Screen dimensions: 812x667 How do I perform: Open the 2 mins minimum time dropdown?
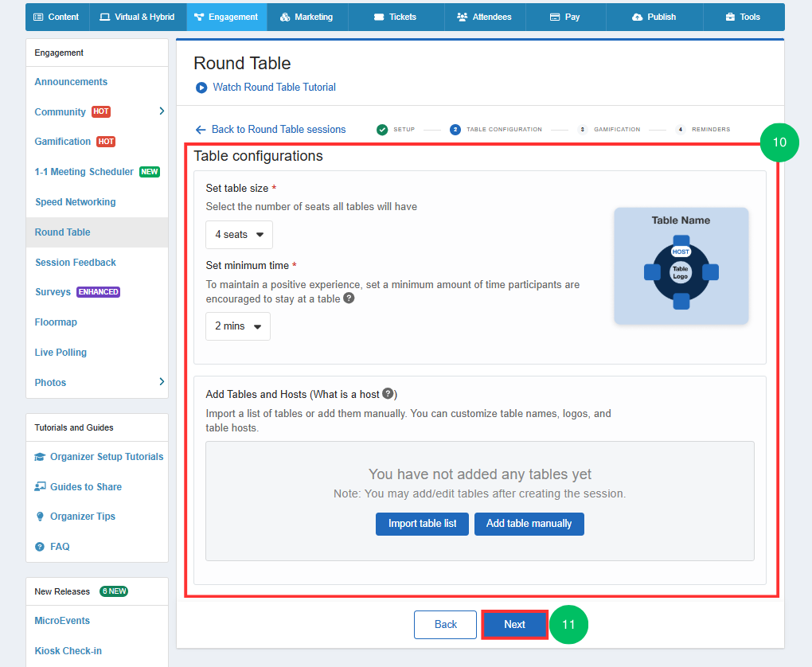pyautogui.click(x=238, y=326)
